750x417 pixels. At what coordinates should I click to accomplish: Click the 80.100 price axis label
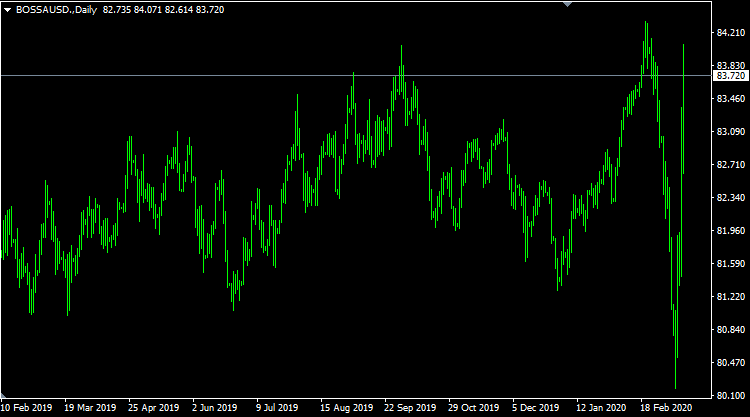[731, 395]
